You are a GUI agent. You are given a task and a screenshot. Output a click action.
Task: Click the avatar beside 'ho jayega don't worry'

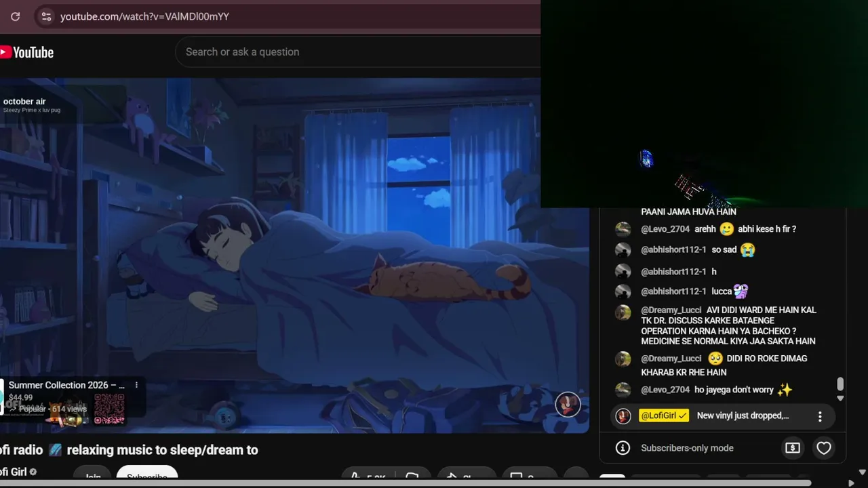point(623,390)
